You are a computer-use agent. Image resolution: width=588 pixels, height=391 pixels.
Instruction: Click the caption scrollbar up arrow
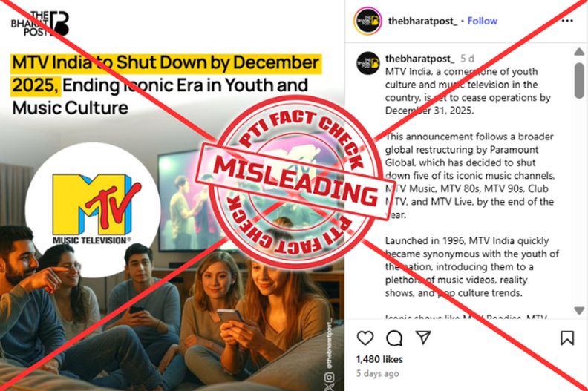(x=579, y=52)
